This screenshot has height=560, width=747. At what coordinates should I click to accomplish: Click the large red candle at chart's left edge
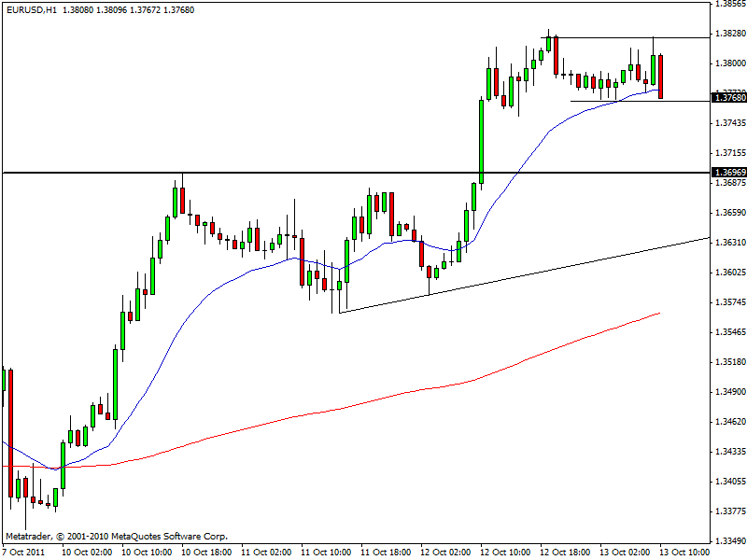[11, 429]
